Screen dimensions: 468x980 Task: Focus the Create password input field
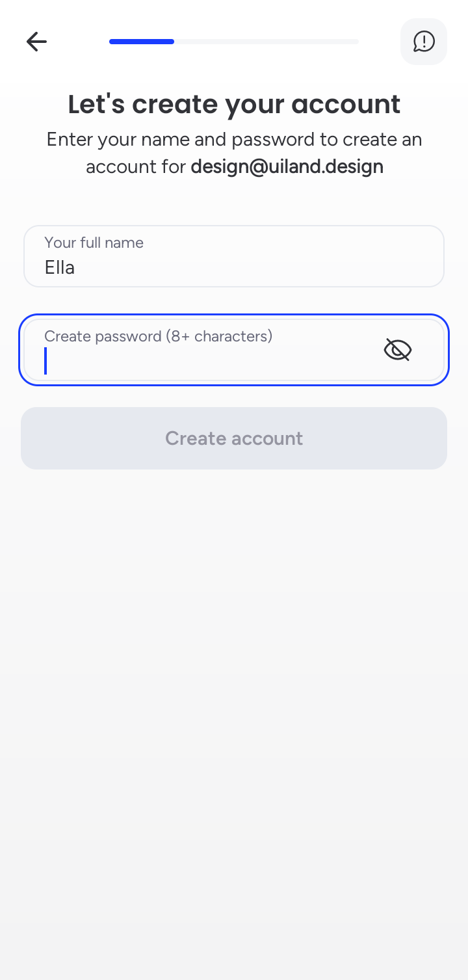tap(234, 350)
